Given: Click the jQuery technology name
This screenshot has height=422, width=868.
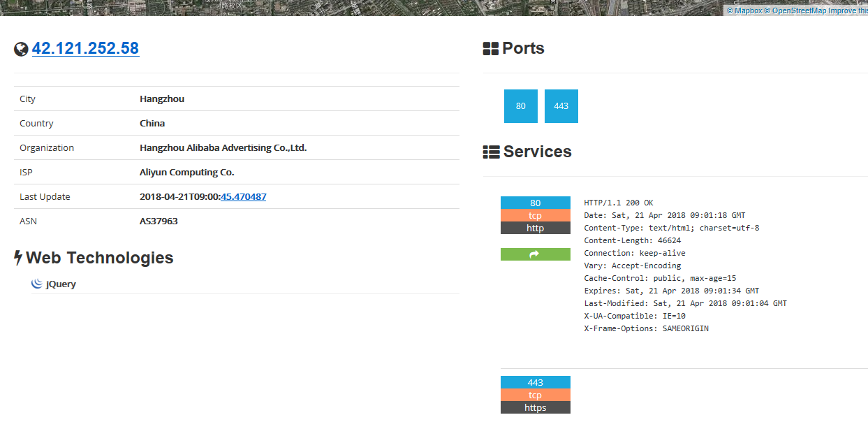Looking at the screenshot, I should (61, 284).
